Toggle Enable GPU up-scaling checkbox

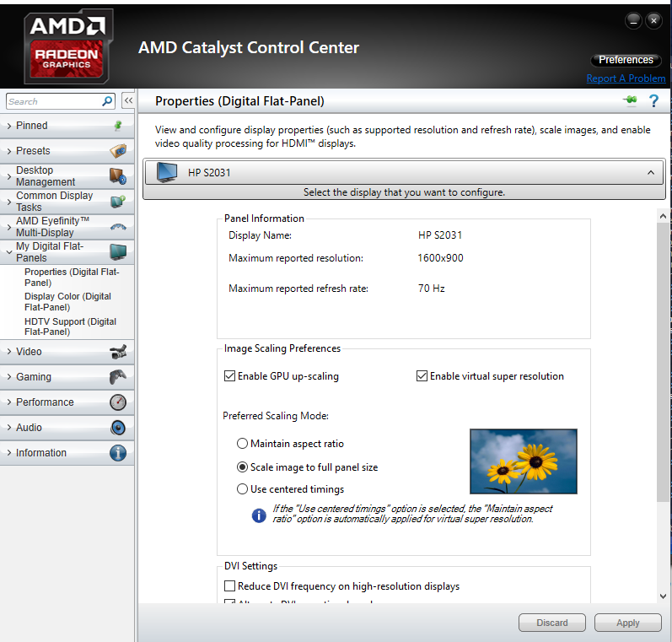[229, 376]
